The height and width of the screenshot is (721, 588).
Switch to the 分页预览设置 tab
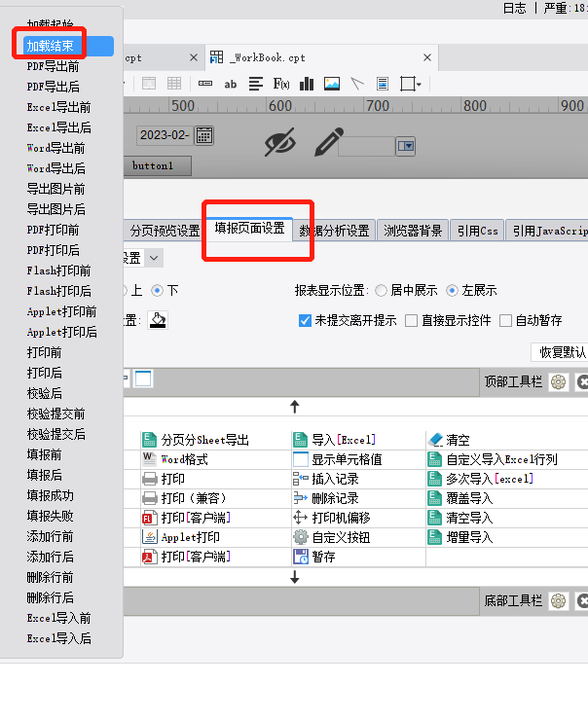pyautogui.click(x=165, y=231)
